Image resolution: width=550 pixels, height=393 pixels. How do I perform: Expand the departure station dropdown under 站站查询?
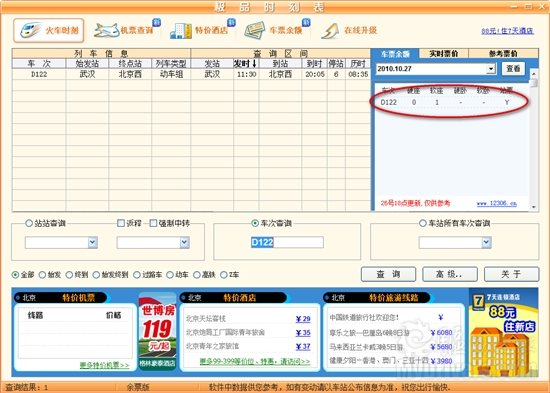[x=93, y=242]
